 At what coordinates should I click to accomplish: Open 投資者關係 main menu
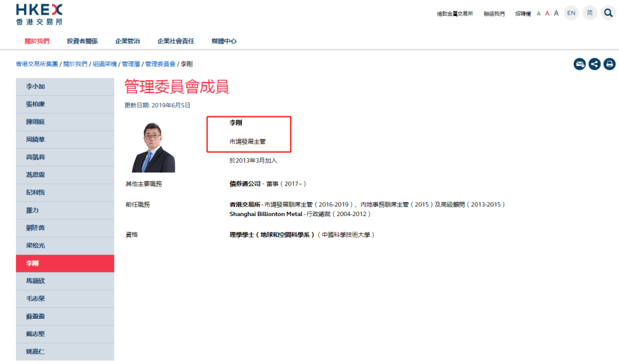[x=82, y=41]
